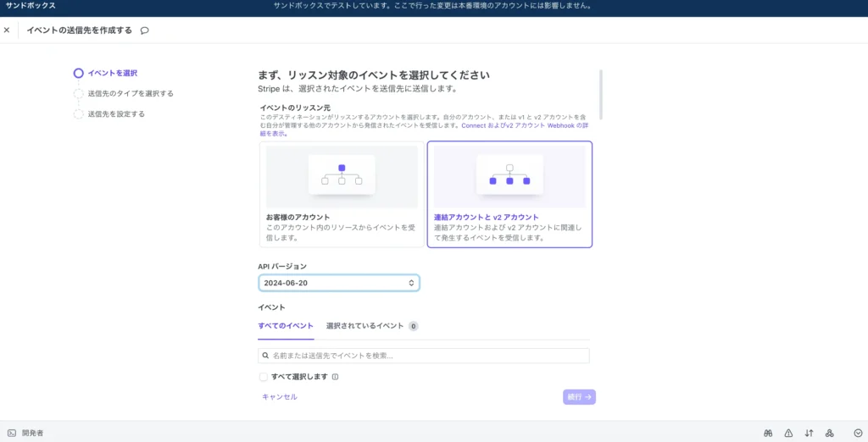Check the すべて選択します checkbox

[264, 378]
